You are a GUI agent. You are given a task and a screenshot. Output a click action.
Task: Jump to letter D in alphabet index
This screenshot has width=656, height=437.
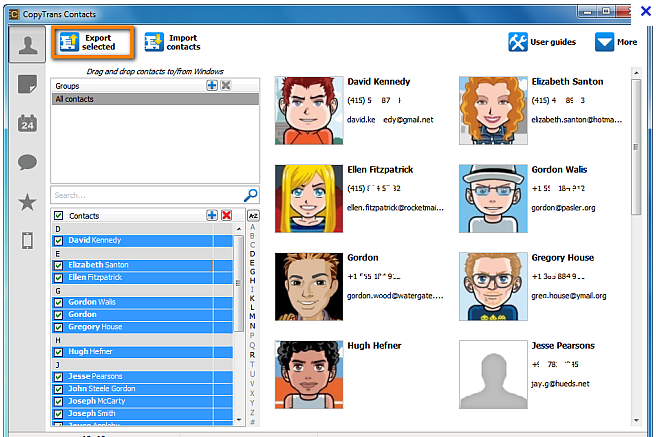click(x=252, y=254)
